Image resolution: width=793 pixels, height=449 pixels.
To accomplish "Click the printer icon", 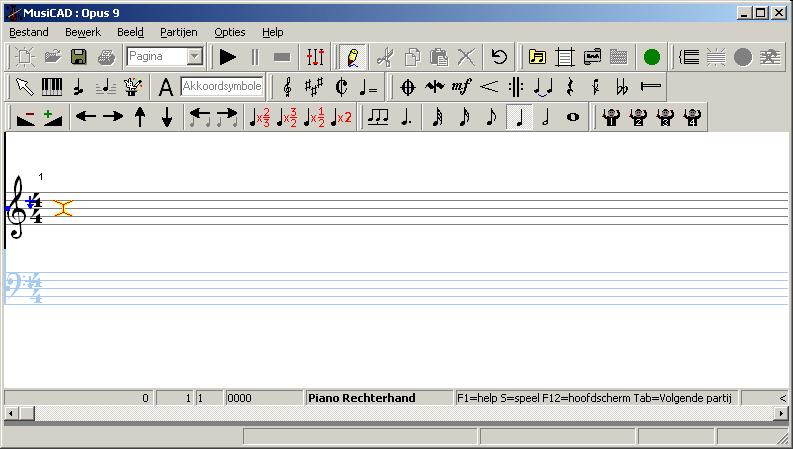I will (x=106, y=57).
